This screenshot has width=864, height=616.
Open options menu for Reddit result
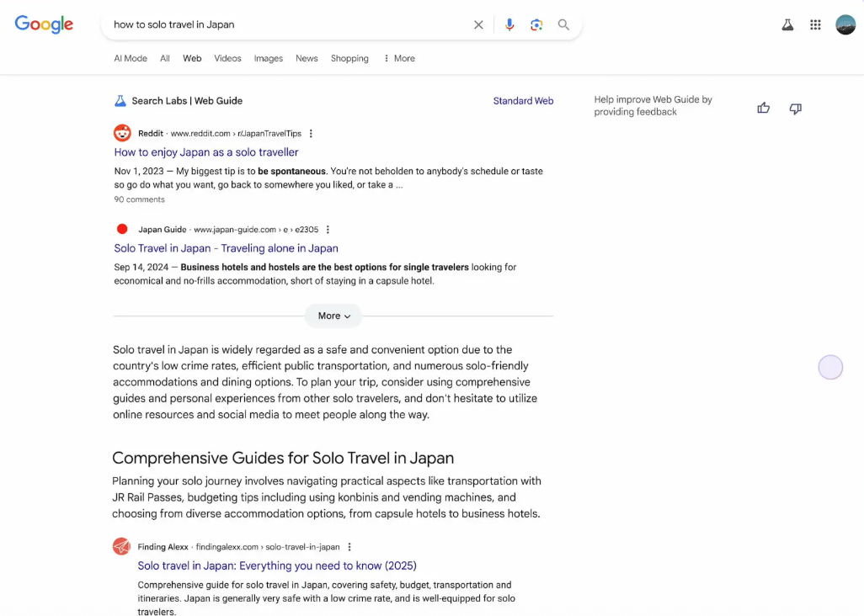(x=311, y=134)
